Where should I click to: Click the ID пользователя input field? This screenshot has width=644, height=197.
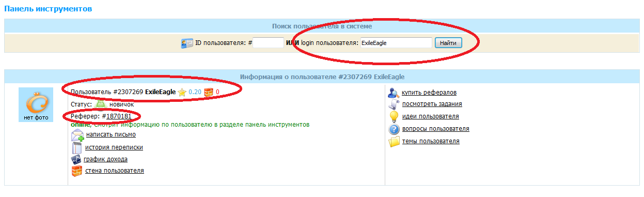[x=268, y=43]
